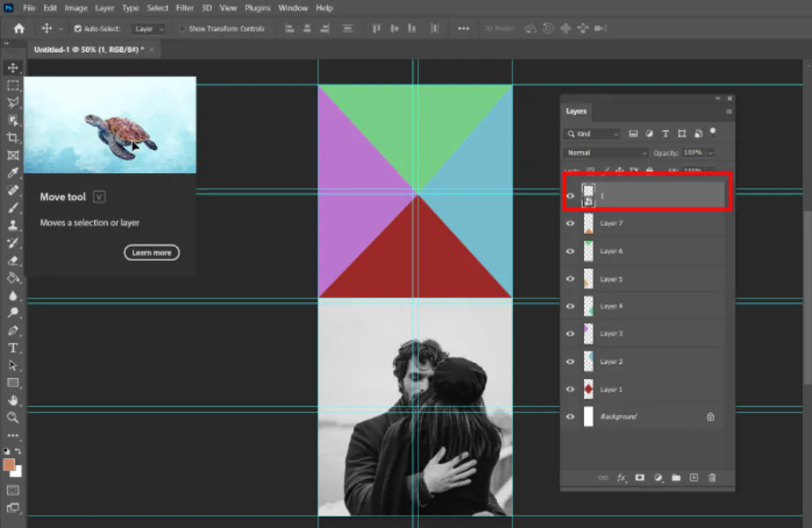Click the Learn more button

coord(152,253)
